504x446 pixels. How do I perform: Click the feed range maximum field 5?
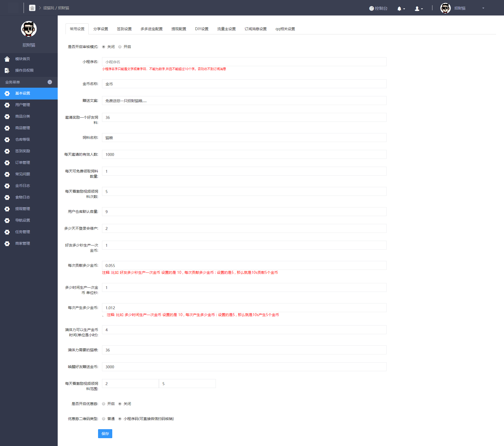[187, 384]
